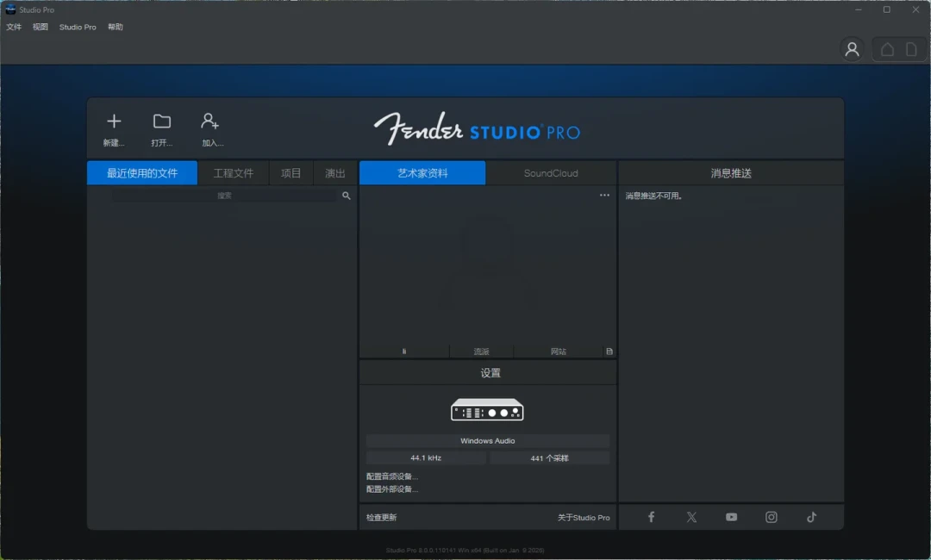The image size is (931, 560).
Task: Click the New (新建) plus icon
Action: pyautogui.click(x=114, y=121)
